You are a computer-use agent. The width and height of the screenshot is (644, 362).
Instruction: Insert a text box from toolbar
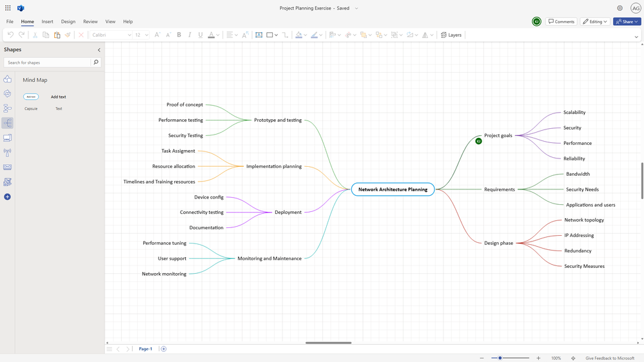pos(259,35)
